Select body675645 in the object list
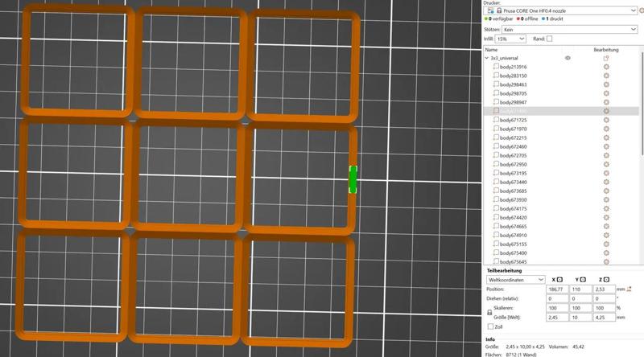Viewport: 644px width, 357px height. click(x=513, y=262)
